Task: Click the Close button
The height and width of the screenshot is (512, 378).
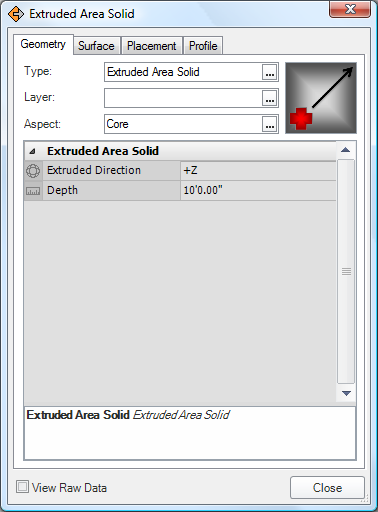Action: click(327, 488)
